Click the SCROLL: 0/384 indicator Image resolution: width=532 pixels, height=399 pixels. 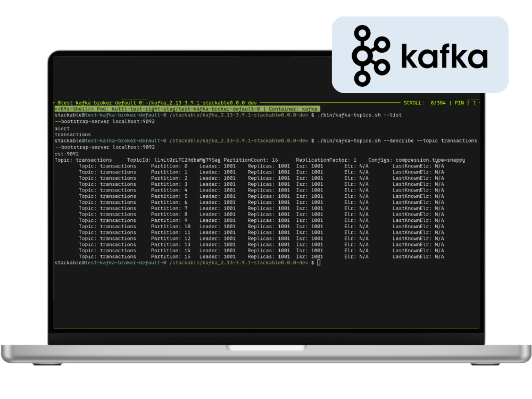click(425, 103)
